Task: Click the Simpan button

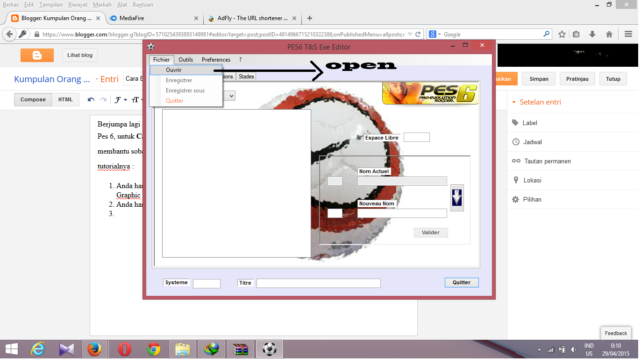Action: 539,79
